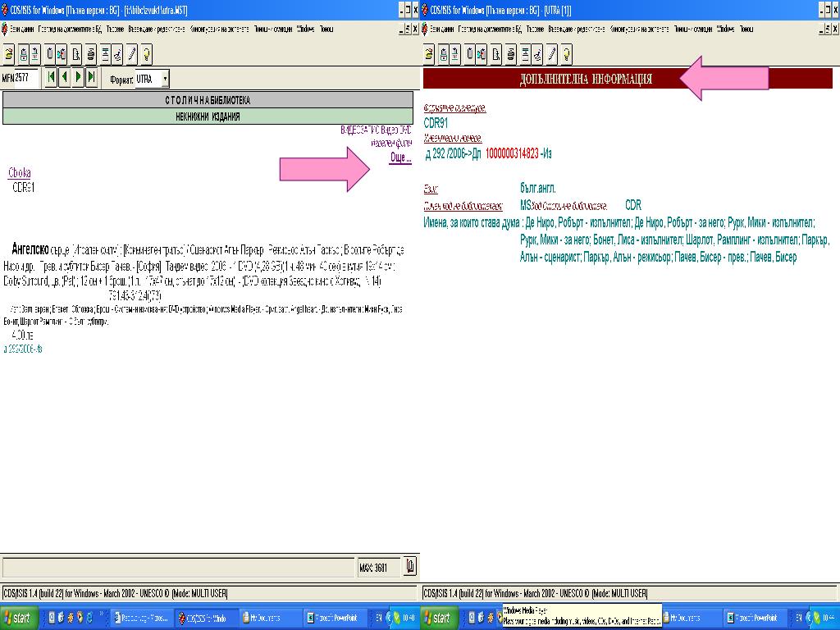Open 'Търсене' menu in left window

click(x=115, y=29)
